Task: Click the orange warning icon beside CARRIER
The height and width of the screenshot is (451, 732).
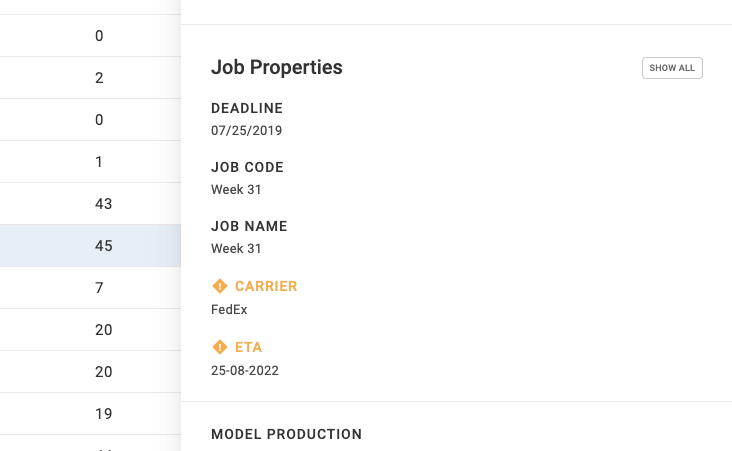Action: coord(219,286)
